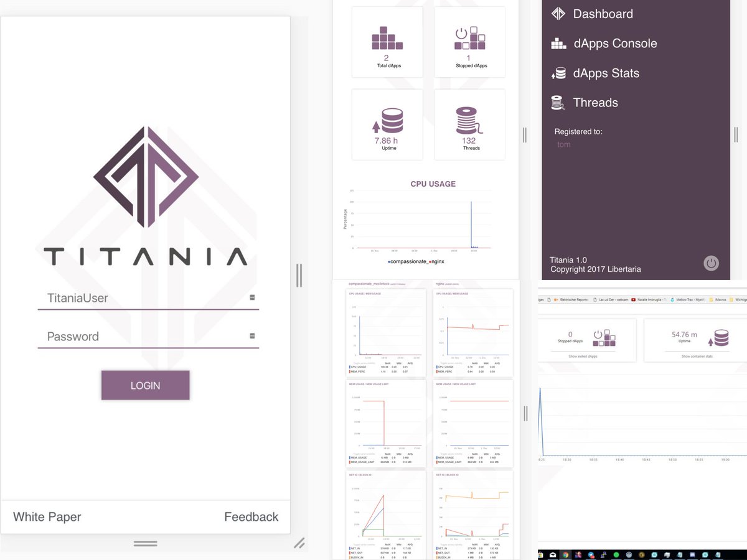Viewport: 747px width, 560px height.
Task: Click the Uptime database icon showing 7.86 h
Action: [388, 121]
